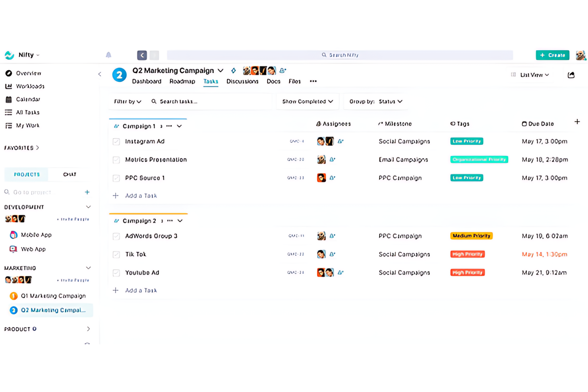Screen dimensions: 588x392
Task: Switch to the Dashboard tab
Action: pyautogui.click(x=147, y=81)
